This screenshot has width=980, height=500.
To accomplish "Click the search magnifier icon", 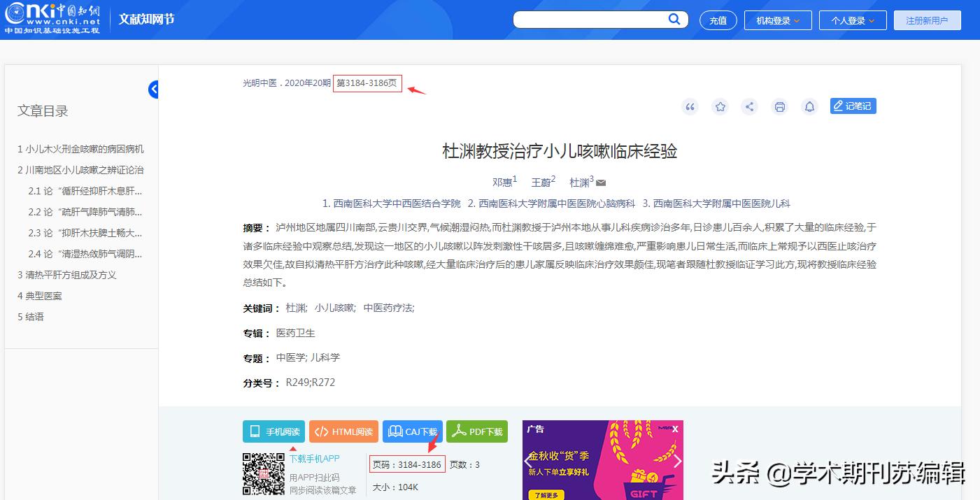I will coord(674,19).
